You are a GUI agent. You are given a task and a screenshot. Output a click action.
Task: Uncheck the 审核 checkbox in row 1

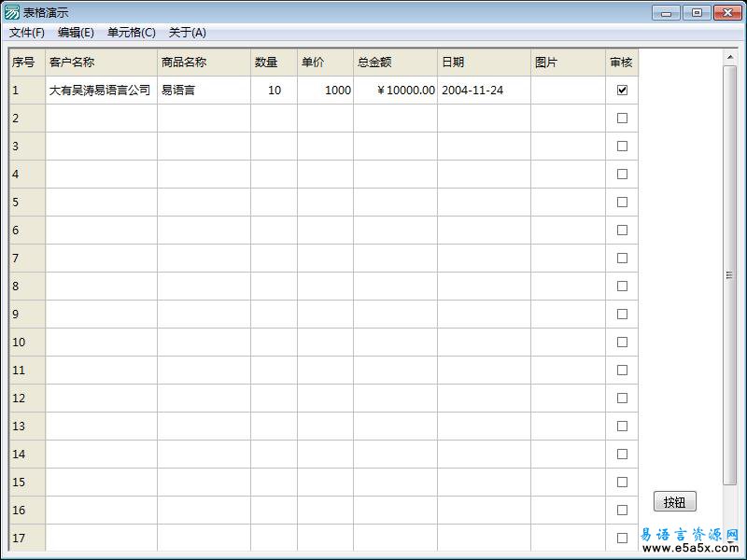click(622, 90)
